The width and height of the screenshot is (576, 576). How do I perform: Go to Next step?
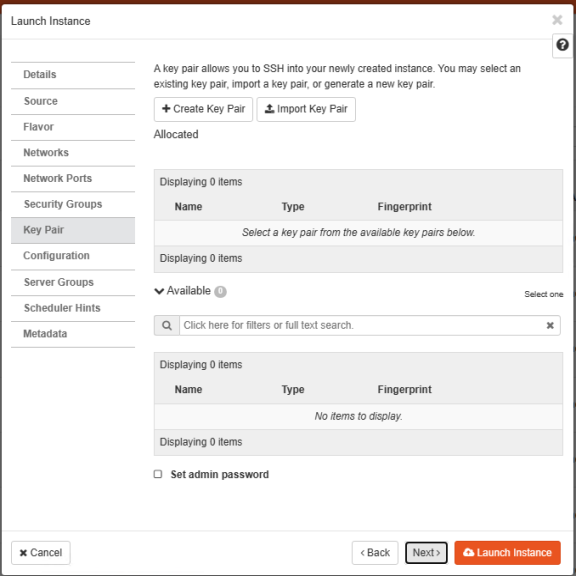click(x=426, y=552)
